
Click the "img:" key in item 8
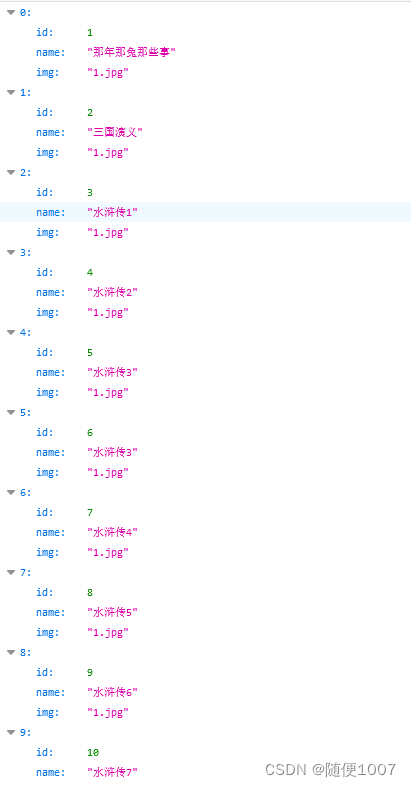coord(48,713)
